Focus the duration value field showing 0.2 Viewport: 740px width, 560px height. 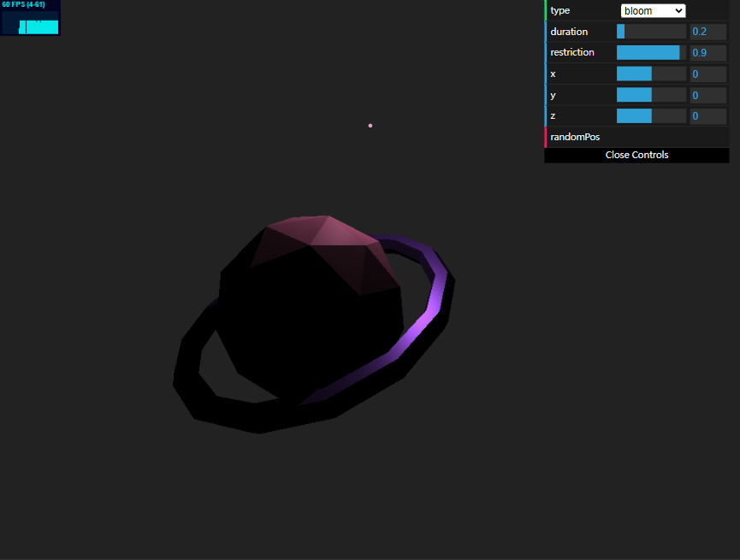(x=708, y=32)
